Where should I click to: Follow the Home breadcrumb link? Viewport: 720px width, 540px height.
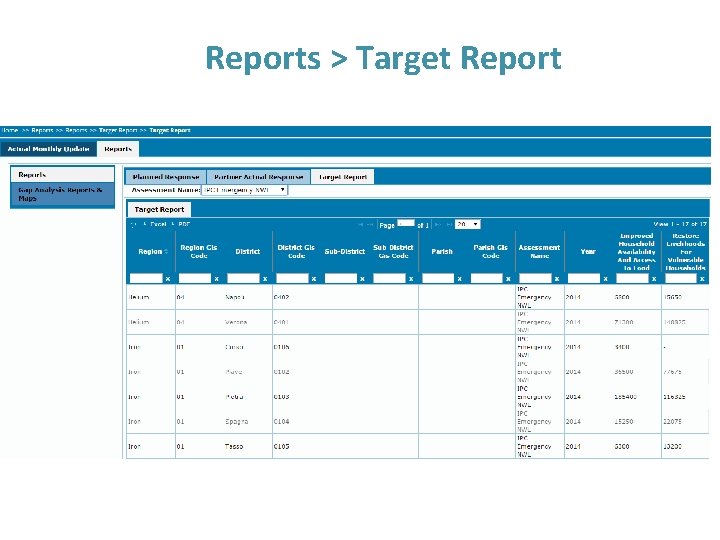(10, 130)
